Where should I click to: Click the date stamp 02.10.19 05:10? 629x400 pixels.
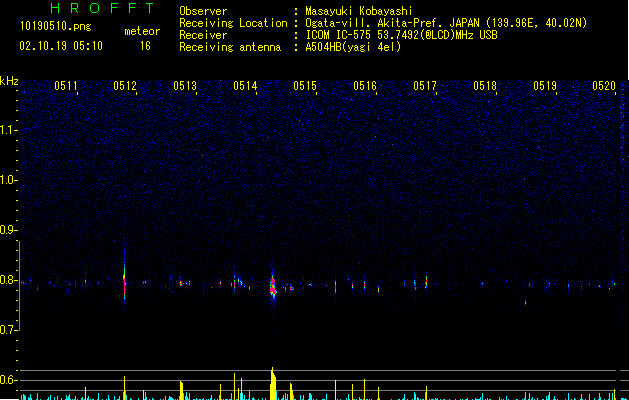(61, 46)
